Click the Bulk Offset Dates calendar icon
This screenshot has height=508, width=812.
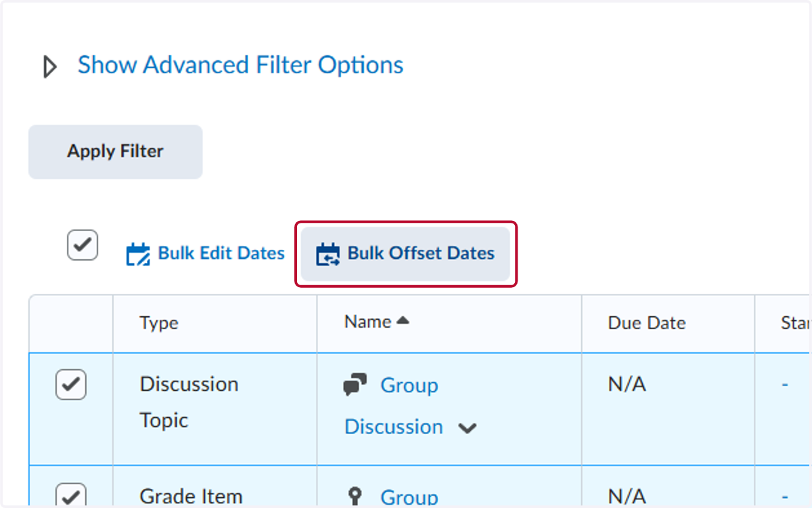click(328, 255)
